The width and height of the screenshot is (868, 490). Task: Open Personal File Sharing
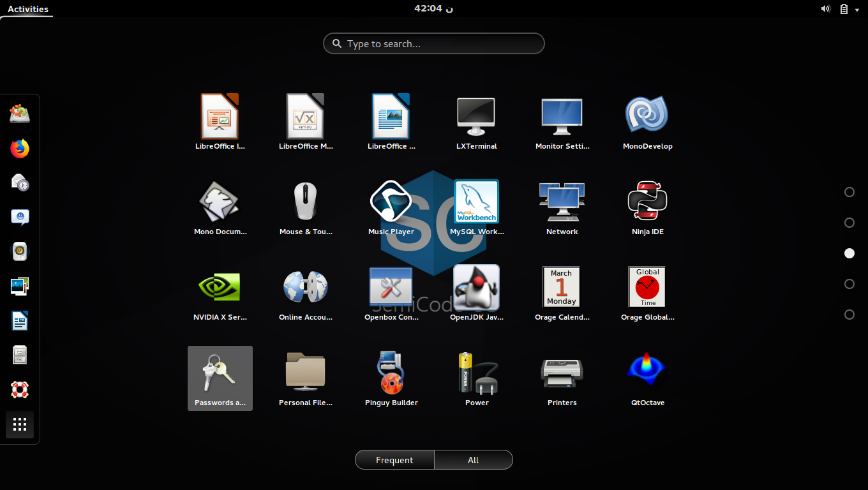pos(306,378)
